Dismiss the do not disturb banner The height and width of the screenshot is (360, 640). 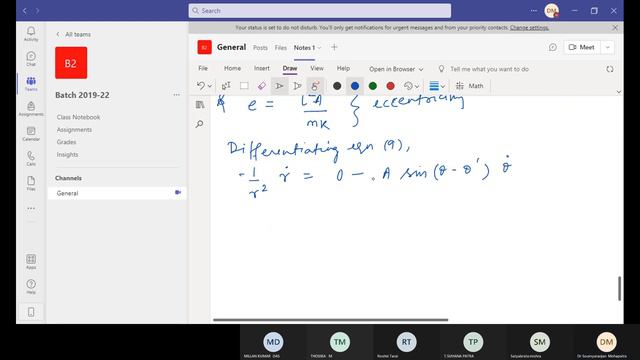coord(615,28)
